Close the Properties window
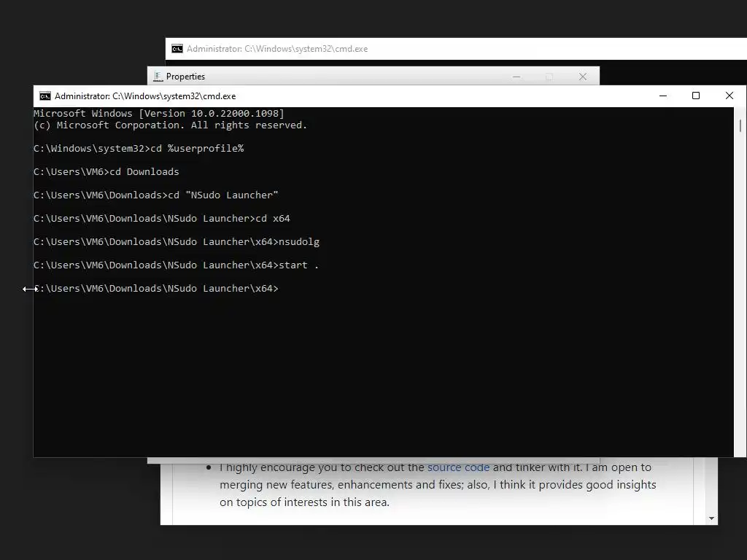This screenshot has width=747, height=560. point(583,77)
